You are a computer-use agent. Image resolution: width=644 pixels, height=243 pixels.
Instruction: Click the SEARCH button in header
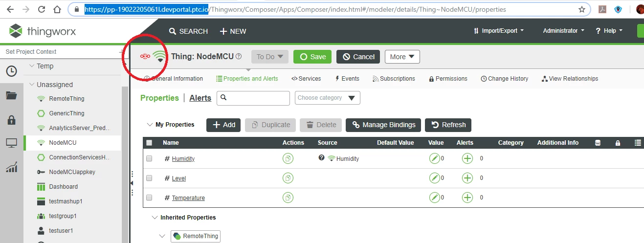188,31
